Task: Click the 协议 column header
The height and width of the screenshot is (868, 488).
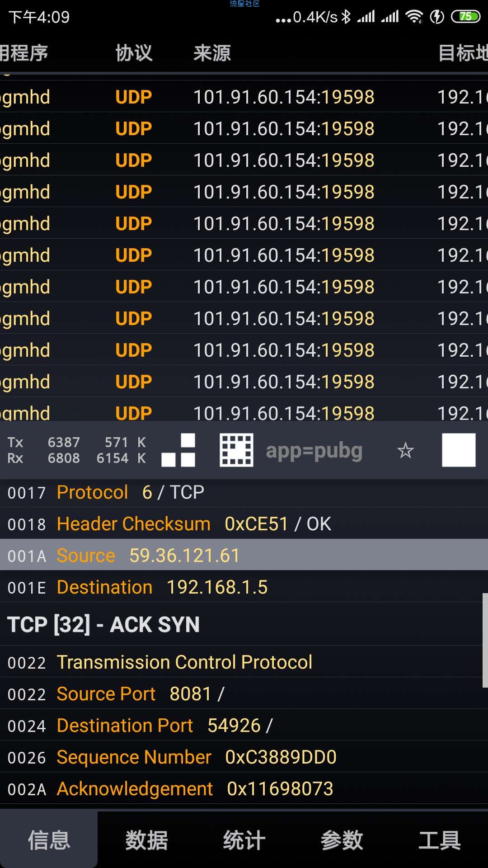Action: (134, 53)
